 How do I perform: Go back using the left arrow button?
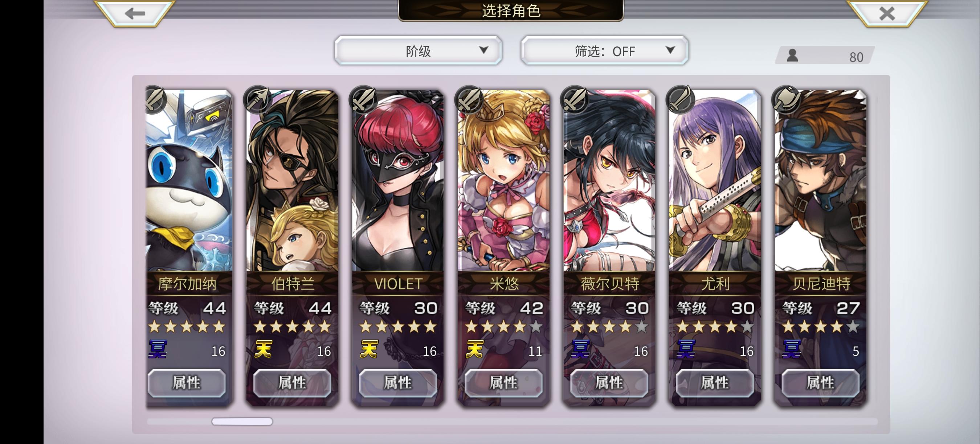(135, 14)
